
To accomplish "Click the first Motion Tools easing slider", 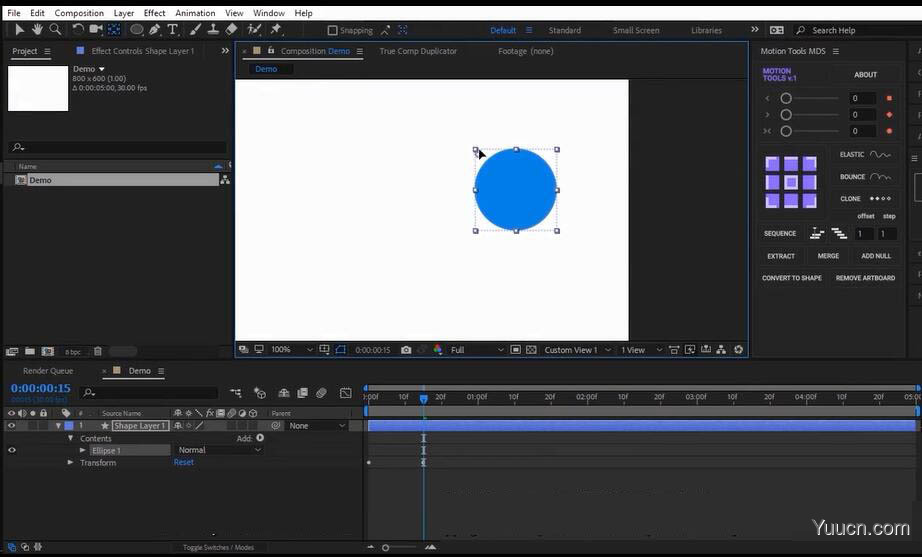I will click(x=810, y=98).
